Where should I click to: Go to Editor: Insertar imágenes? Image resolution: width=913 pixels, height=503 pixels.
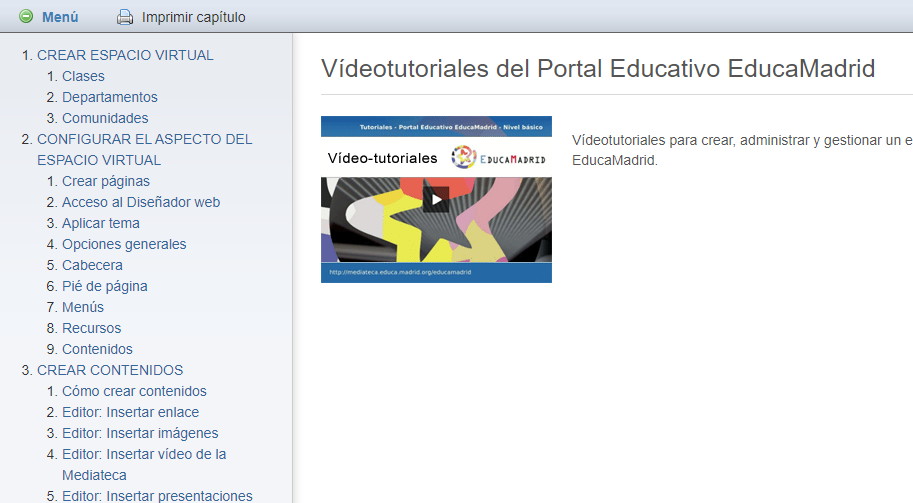[140, 433]
